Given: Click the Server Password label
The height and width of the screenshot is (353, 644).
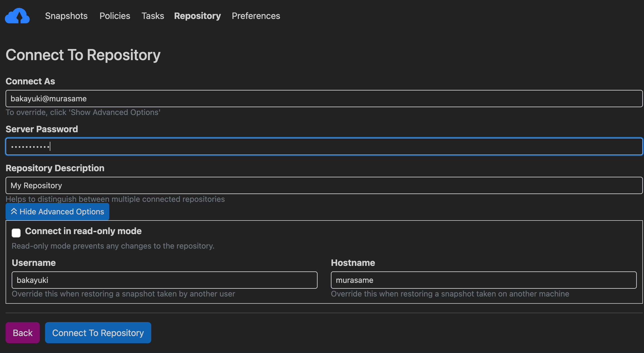Looking at the screenshot, I should (x=42, y=129).
